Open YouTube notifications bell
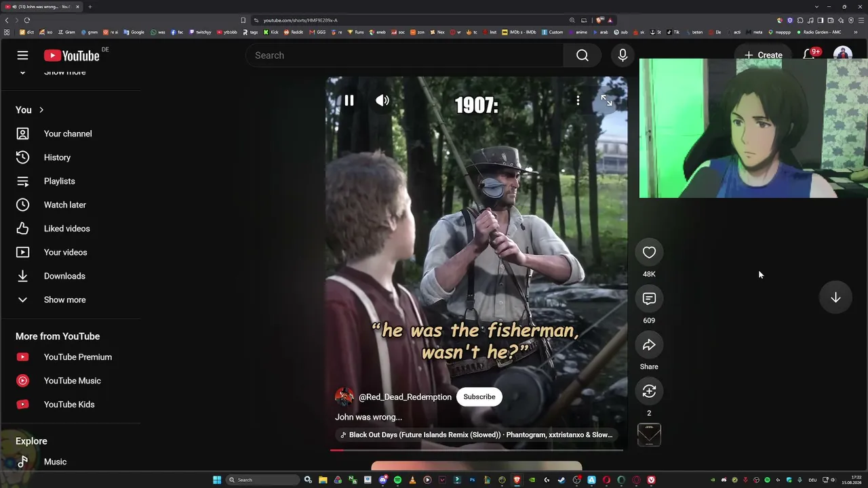This screenshot has width=868, height=488. coord(809,55)
